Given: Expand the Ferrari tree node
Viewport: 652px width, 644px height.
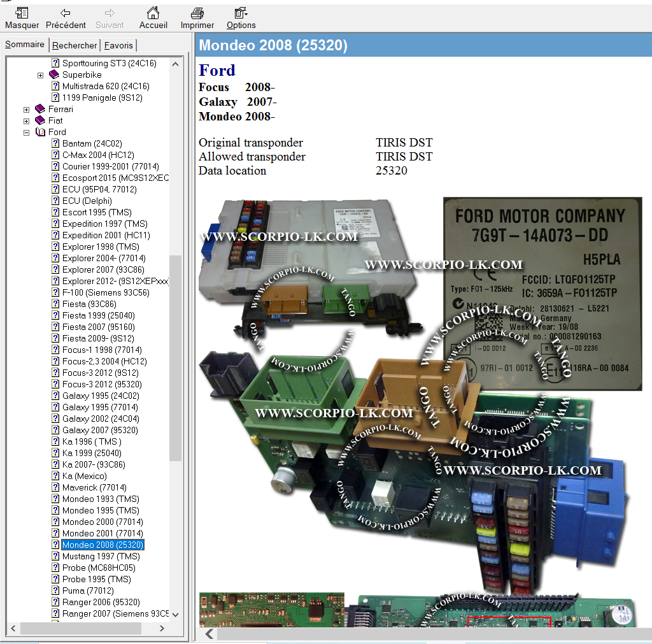Looking at the screenshot, I should pyautogui.click(x=26, y=110).
